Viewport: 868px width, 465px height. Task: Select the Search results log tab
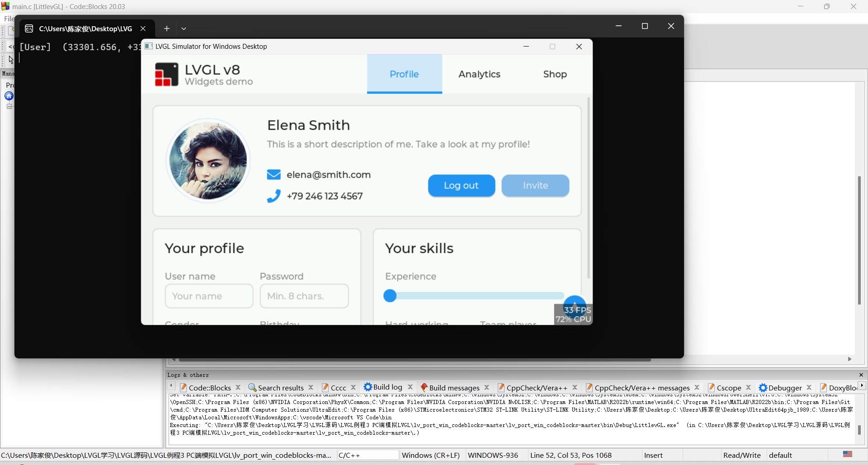coord(280,388)
